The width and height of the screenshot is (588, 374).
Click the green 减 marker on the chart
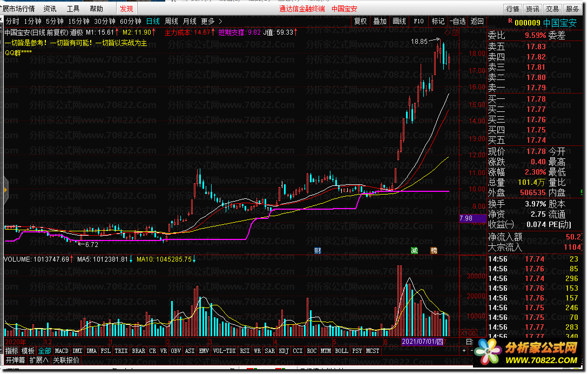(414, 251)
